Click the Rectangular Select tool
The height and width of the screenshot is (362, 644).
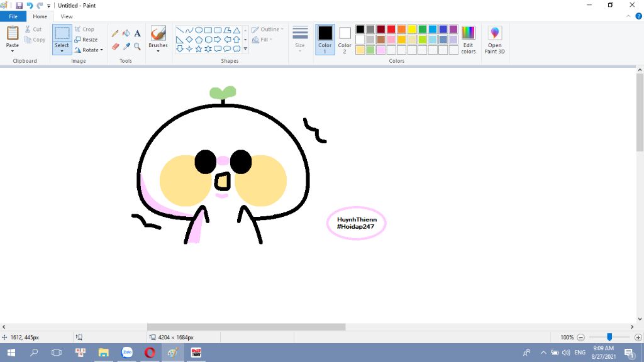(62, 33)
